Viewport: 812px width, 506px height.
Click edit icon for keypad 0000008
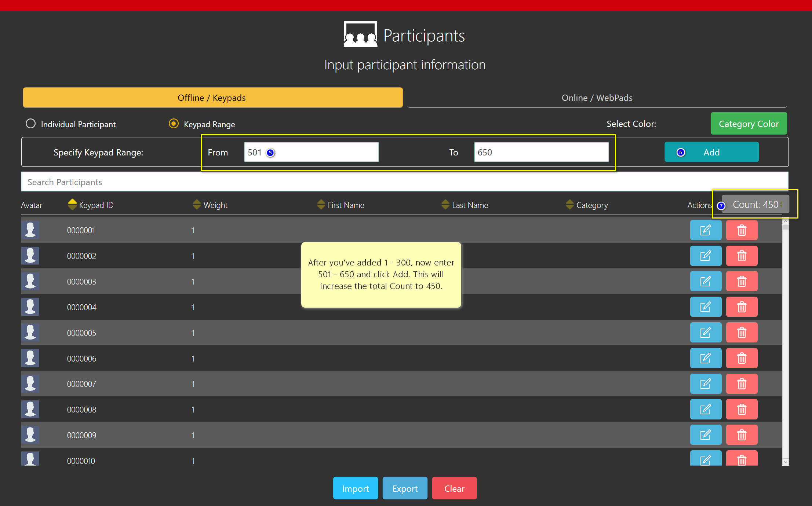point(705,409)
